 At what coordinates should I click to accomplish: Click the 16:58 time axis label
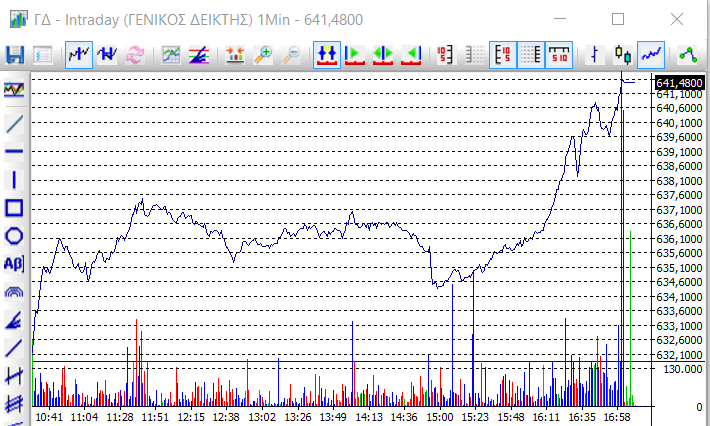pyautogui.click(x=618, y=417)
